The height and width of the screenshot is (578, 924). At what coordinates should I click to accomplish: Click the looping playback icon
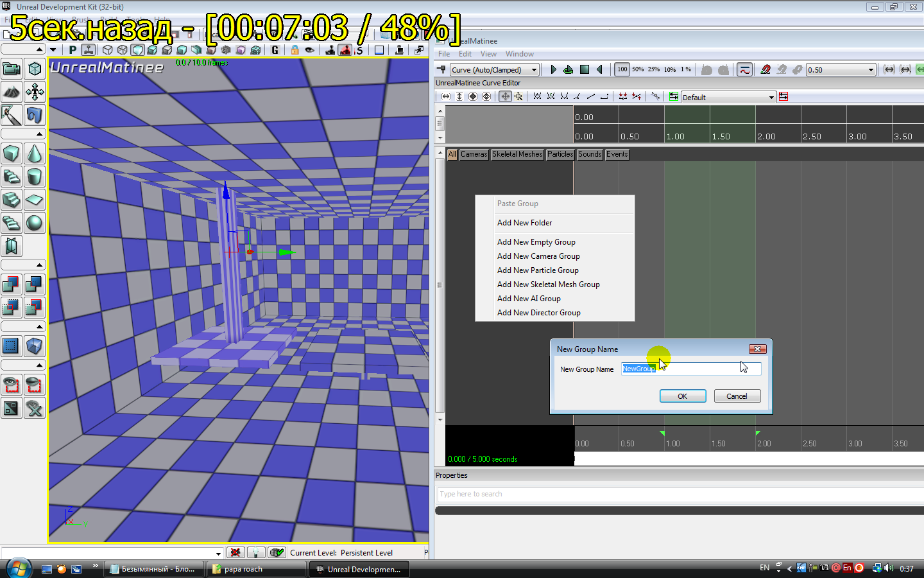point(569,69)
